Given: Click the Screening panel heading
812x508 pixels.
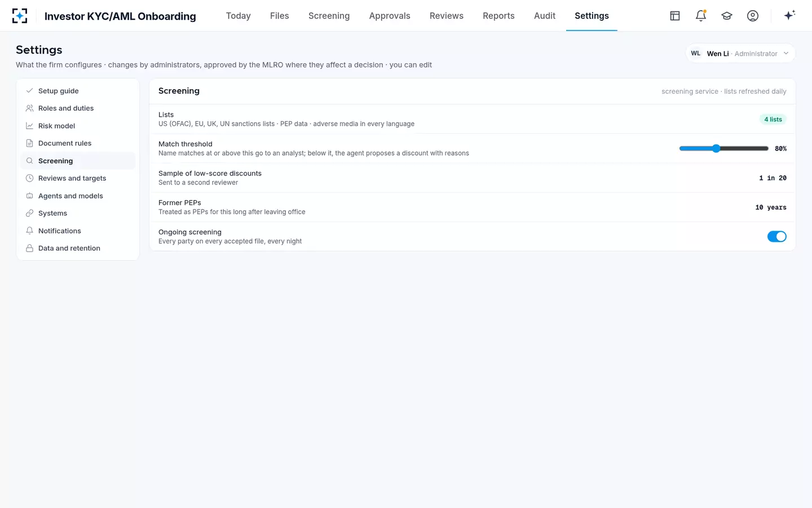Looking at the screenshot, I should tap(179, 91).
